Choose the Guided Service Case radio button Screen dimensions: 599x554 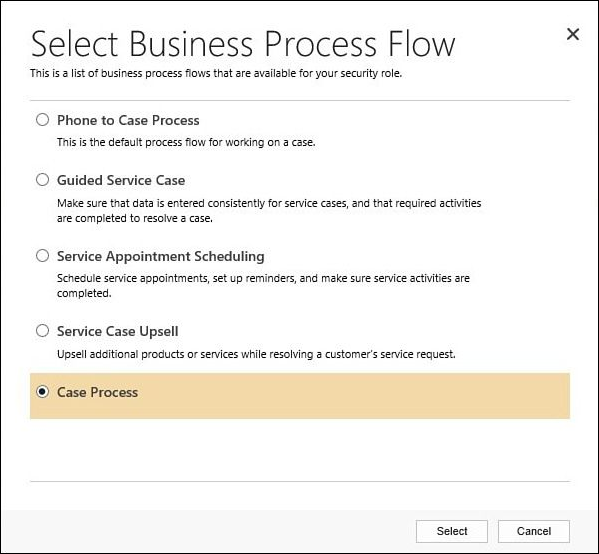click(42, 180)
